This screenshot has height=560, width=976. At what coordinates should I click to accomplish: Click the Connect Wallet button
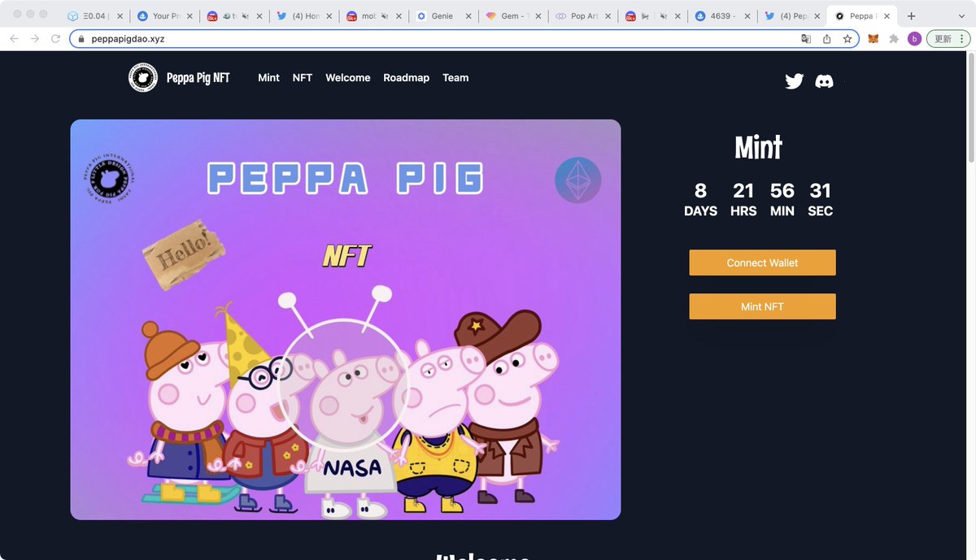pos(762,263)
